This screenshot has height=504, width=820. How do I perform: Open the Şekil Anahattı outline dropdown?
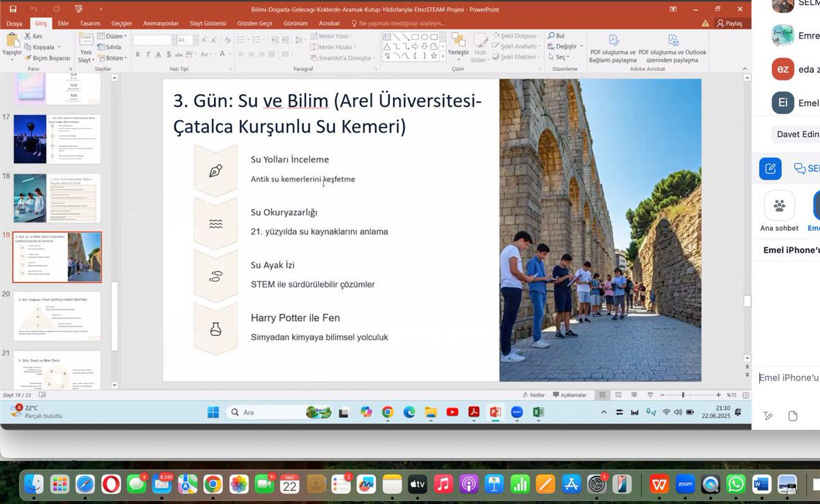click(518, 46)
